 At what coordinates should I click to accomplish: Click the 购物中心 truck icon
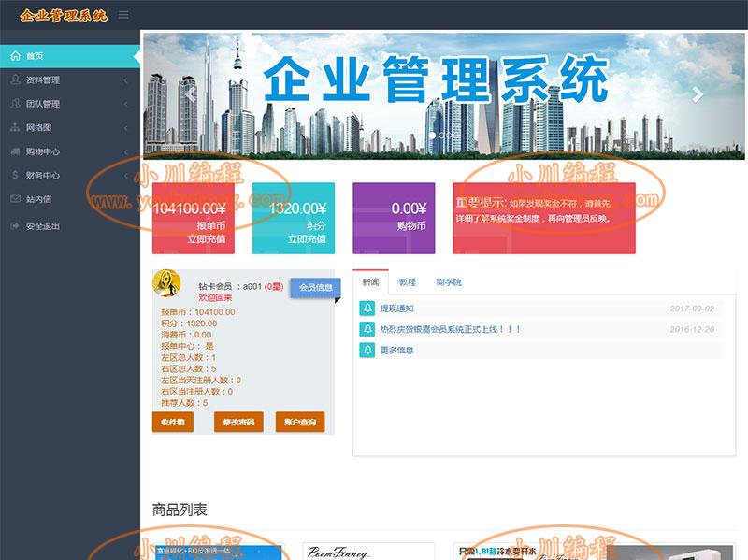pos(15,151)
